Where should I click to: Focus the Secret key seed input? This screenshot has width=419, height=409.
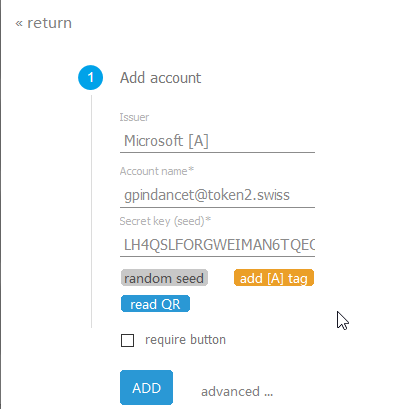[217, 245]
